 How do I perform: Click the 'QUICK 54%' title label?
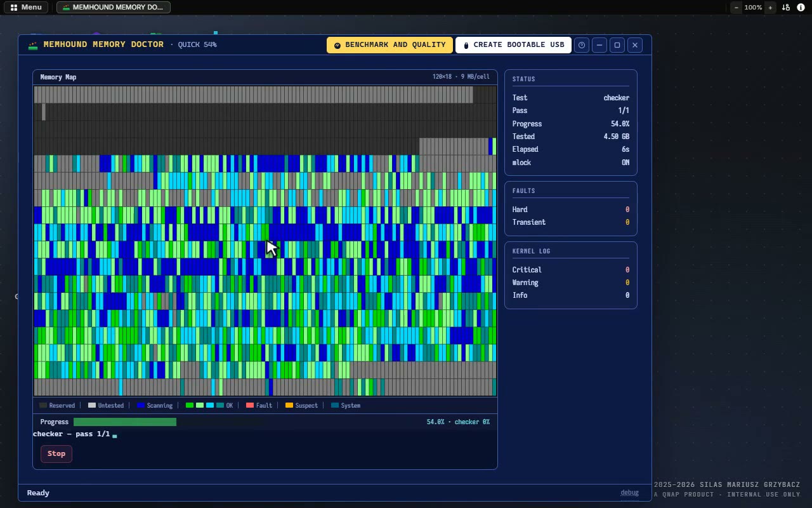click(x=197, y=45)
